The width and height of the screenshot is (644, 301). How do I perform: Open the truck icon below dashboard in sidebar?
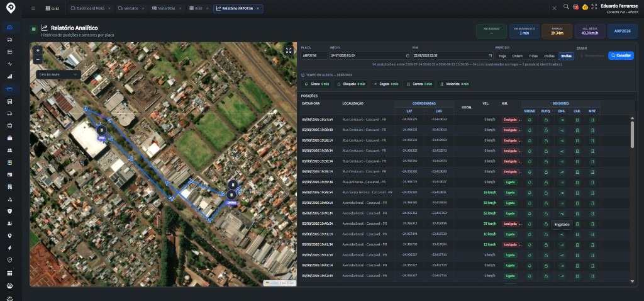pos(10,40)
